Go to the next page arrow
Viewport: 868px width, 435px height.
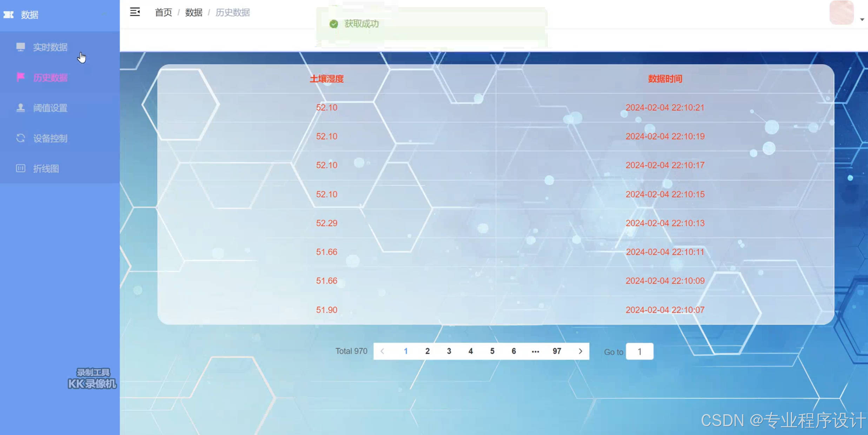click(580, 351)
